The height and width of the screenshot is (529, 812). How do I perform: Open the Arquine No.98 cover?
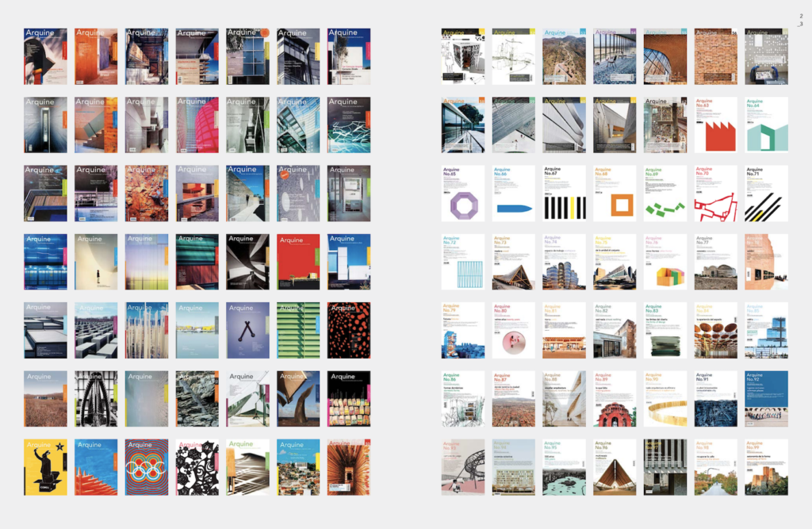pos(716,467)
